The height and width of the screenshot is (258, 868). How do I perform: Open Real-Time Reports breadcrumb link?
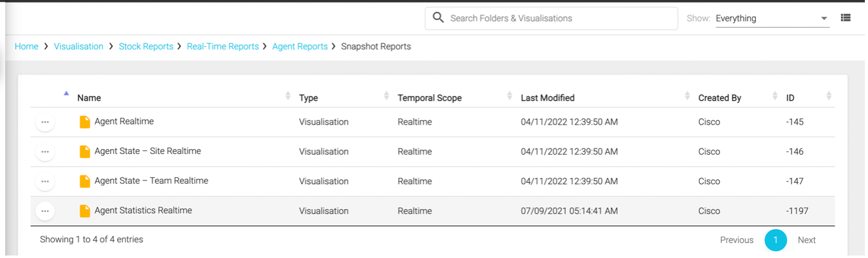pyautogui.click(x=223, y=46)
